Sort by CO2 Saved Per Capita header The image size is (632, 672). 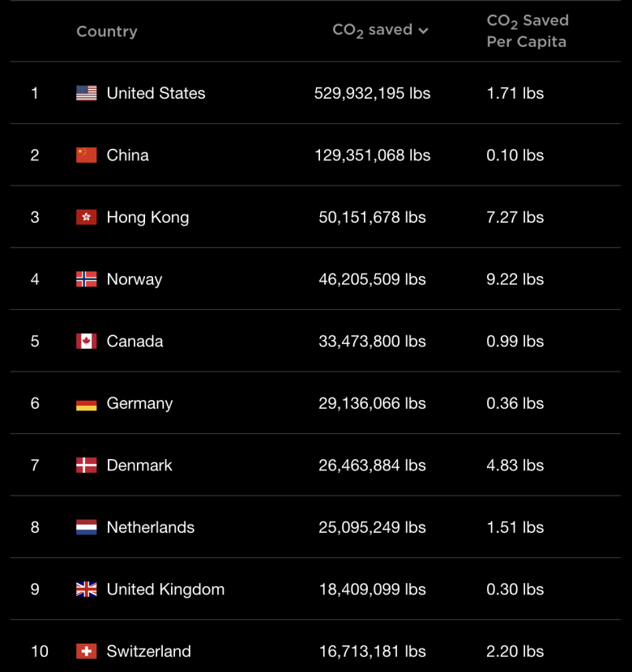click(527, 31)
